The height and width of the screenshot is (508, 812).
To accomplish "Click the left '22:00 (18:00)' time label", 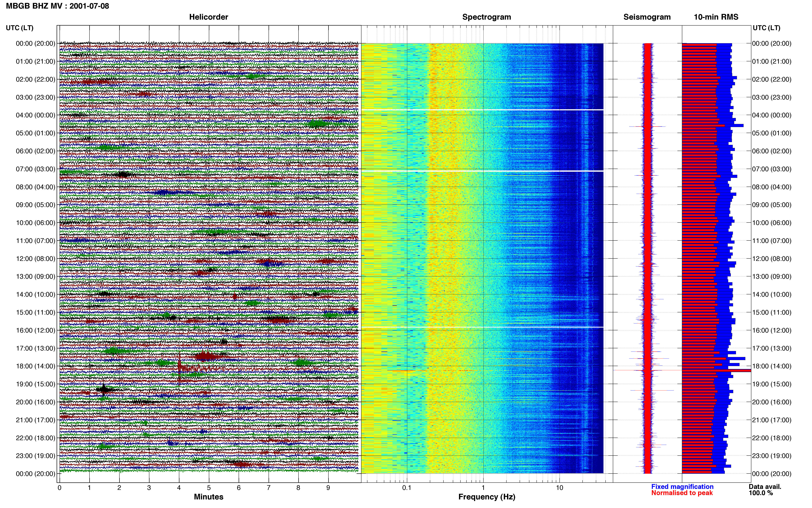I will pyautogui.click(x=36, y=438).
